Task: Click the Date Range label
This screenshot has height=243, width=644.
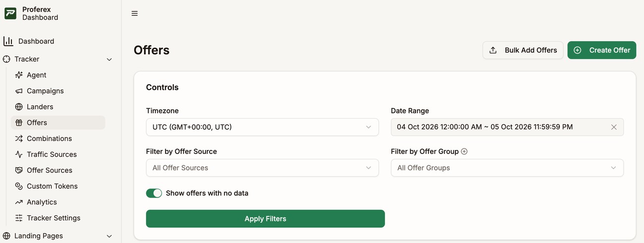Action: tap(410, 111)
